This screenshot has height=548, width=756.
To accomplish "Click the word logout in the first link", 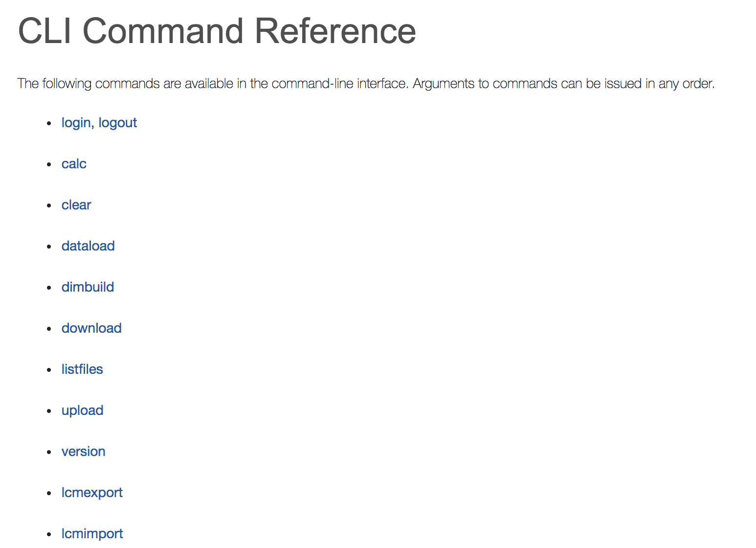I will click(x=118, y=123).
